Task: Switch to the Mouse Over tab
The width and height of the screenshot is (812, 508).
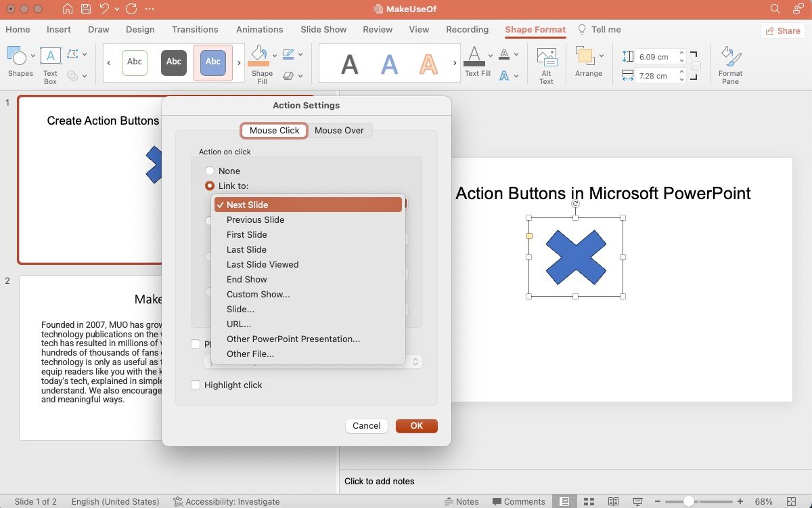Action: tap(339, 130)
